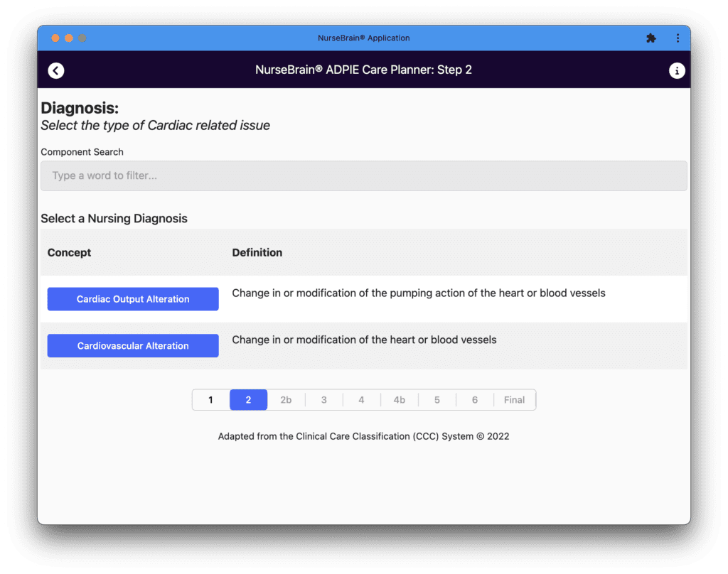Close the window with the red button
This screenshot has height=574, width=728.
point(55,38)
